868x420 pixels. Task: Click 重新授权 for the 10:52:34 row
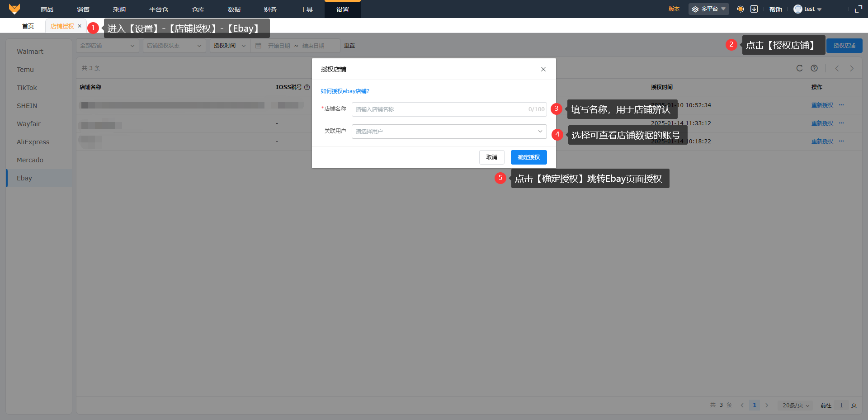coord(822,105)
